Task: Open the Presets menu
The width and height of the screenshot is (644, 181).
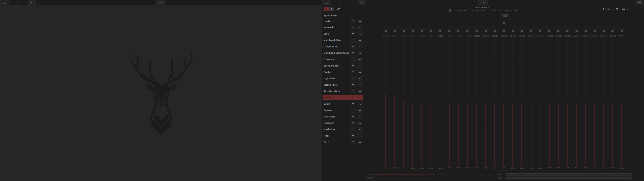Action: point(607,9)
